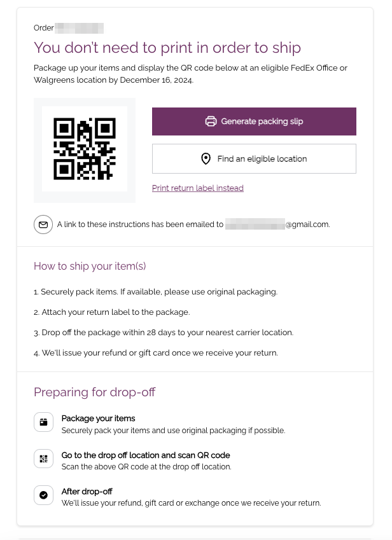Click the package box icon
Screen dimensions: 392x540
pos(43,422)
